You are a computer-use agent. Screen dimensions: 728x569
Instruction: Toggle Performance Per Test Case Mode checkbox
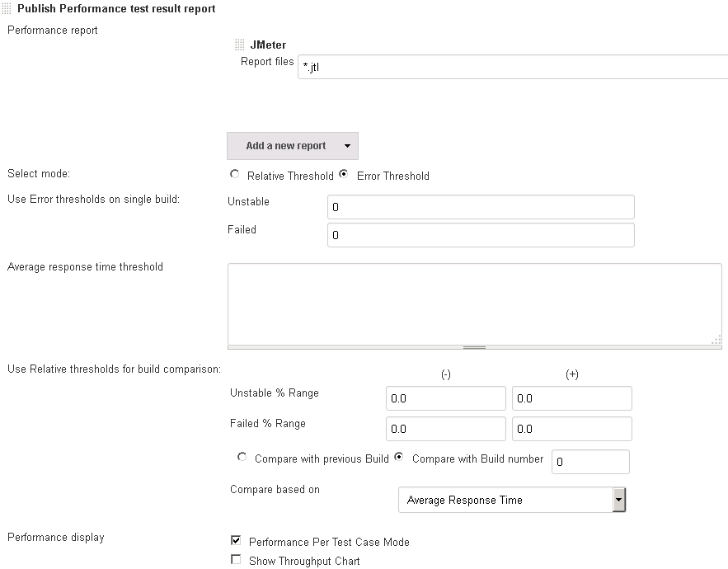236,541
